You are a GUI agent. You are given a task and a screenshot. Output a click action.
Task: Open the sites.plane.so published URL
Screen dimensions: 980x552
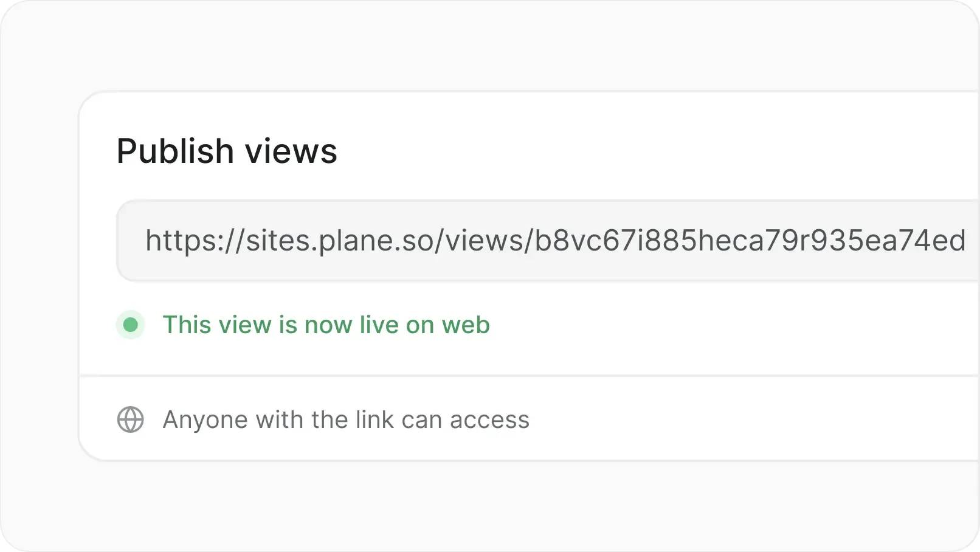point(547,240)
